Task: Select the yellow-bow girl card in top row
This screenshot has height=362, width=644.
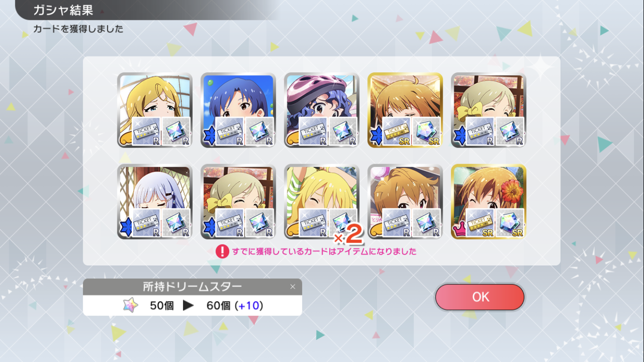Action: tap(489, 110)
